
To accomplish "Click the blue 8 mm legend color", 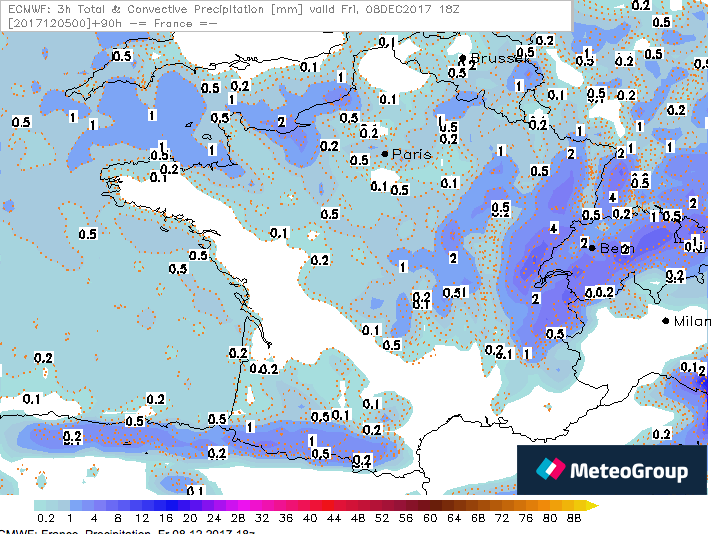I will 117,506.
